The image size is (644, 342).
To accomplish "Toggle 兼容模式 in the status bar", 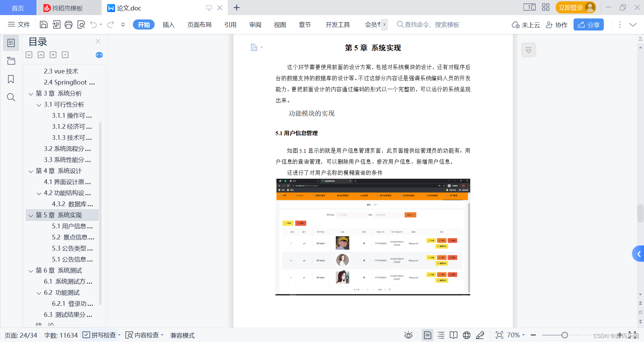I will tap(182, 335).
